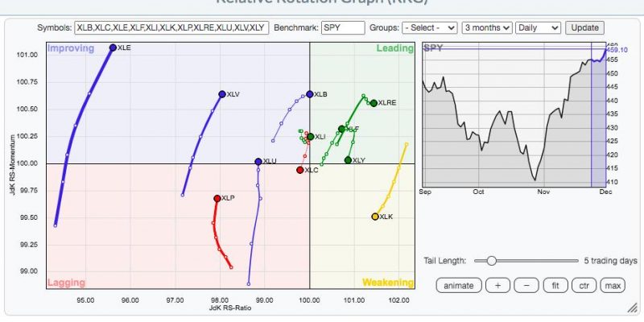The image size is (644, 322).
Task: Select the XLI data point marker
Action: click(311, 137)
